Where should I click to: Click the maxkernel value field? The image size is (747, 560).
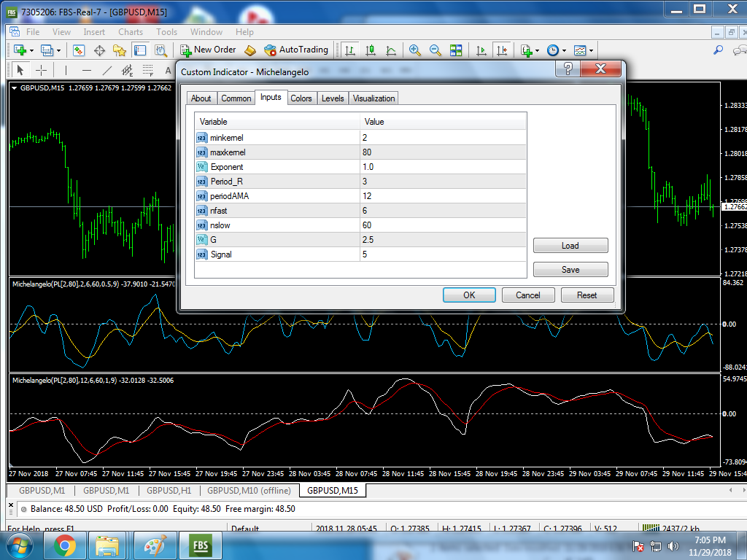442,152
